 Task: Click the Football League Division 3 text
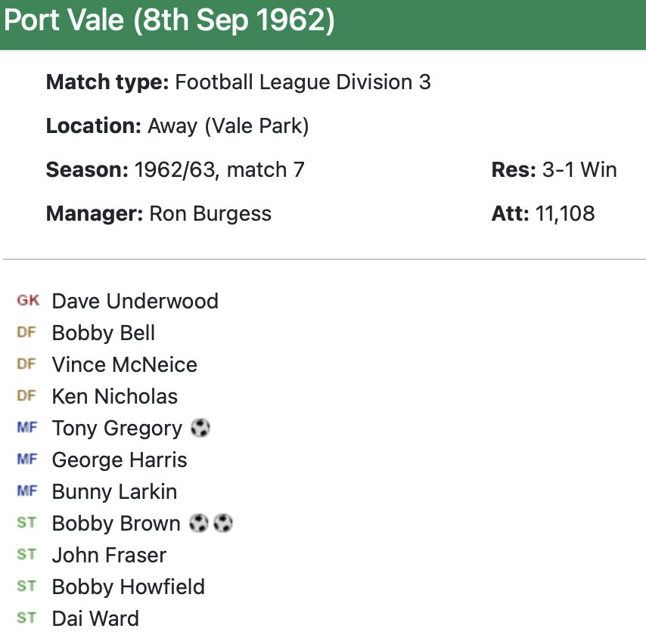(x=303, y=82)
